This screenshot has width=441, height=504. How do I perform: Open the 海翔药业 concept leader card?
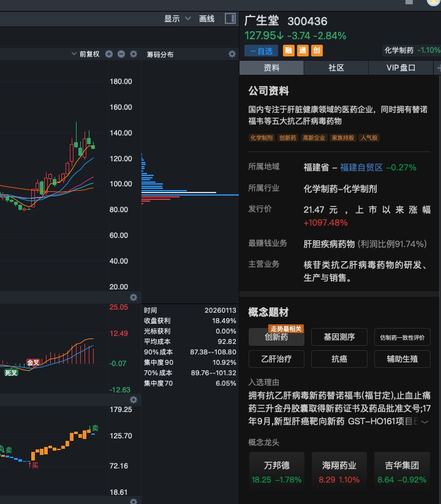[x=341, y=472]
